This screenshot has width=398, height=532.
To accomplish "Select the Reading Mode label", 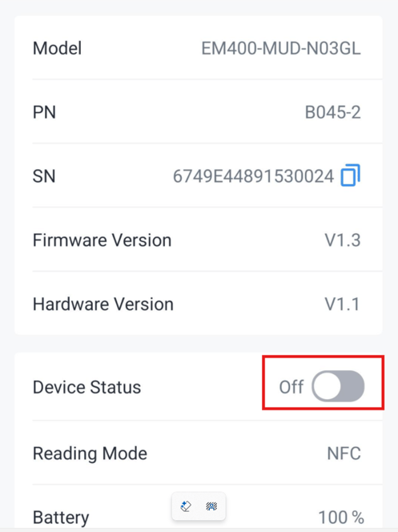I will click(x=90, y=453).
